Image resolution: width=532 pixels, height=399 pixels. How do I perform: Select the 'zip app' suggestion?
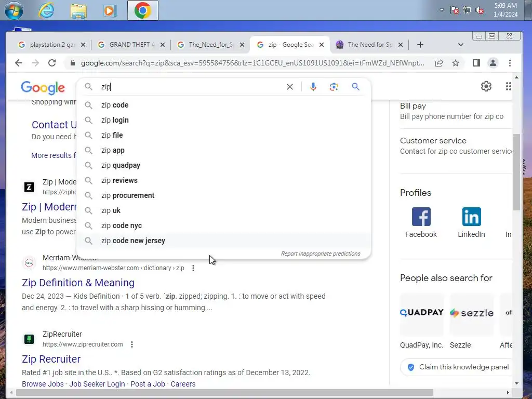pos(224,150)
